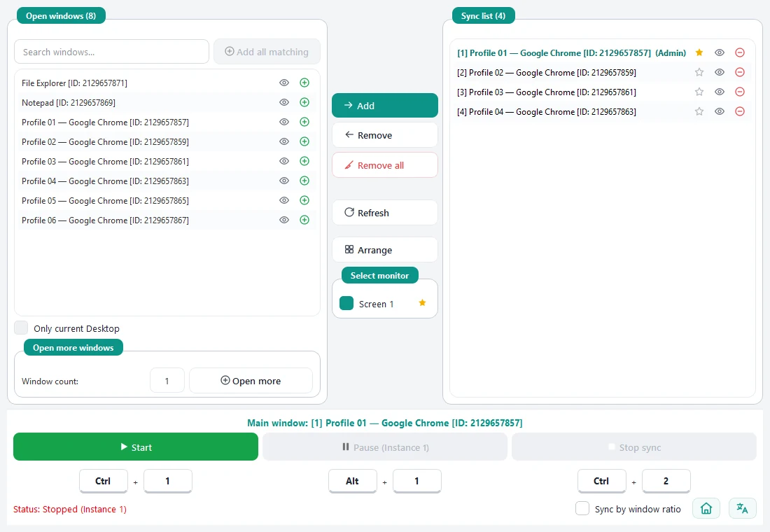770x532 pixels.
Task: Click the 2 key box for Stop sync hotkey
Action: click(666, 481)
